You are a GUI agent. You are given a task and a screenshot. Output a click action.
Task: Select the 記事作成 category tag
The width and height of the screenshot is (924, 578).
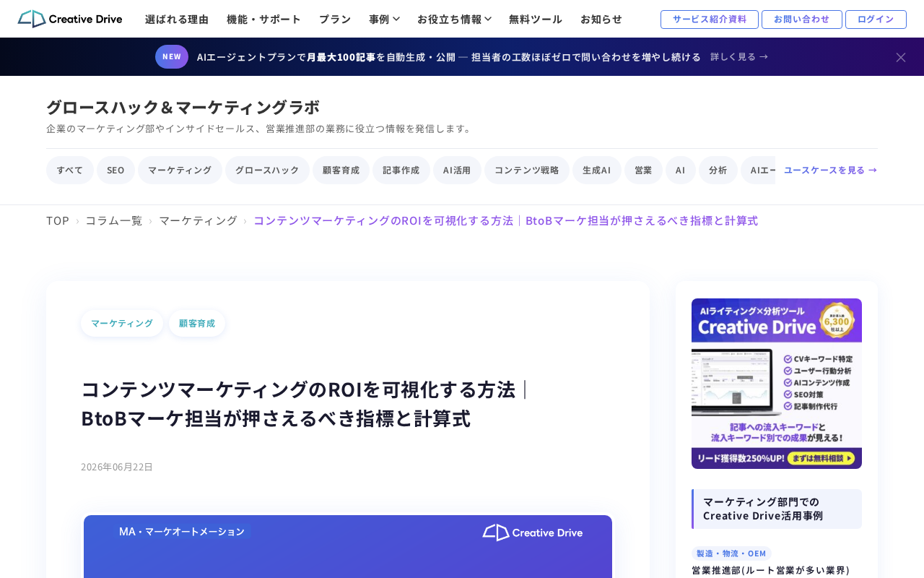point(401,171)
